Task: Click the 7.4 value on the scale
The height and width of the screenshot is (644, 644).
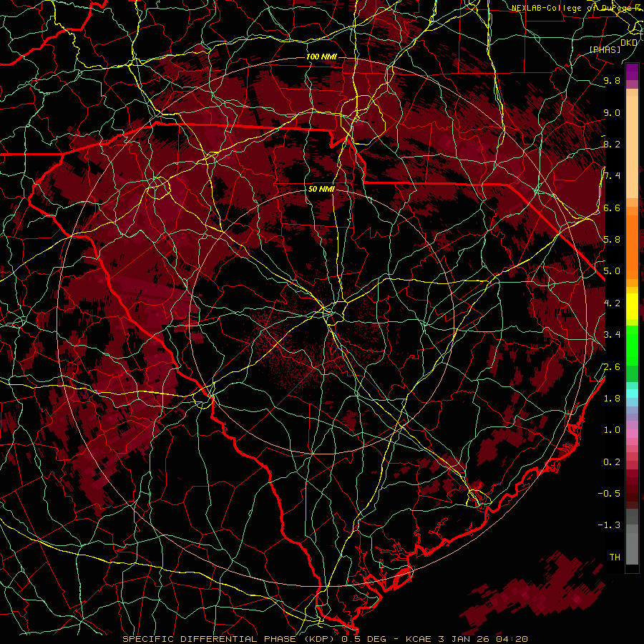Action: 612,176
